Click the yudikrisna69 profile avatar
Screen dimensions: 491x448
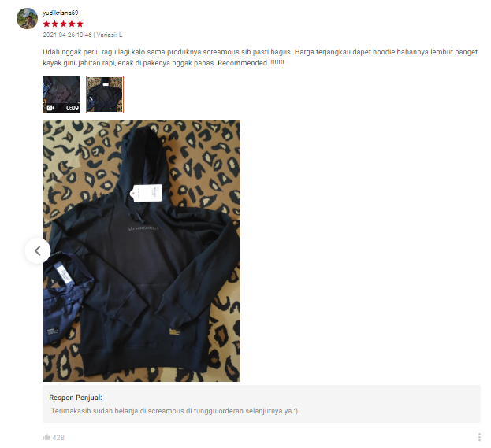click(x=27, y=18)
